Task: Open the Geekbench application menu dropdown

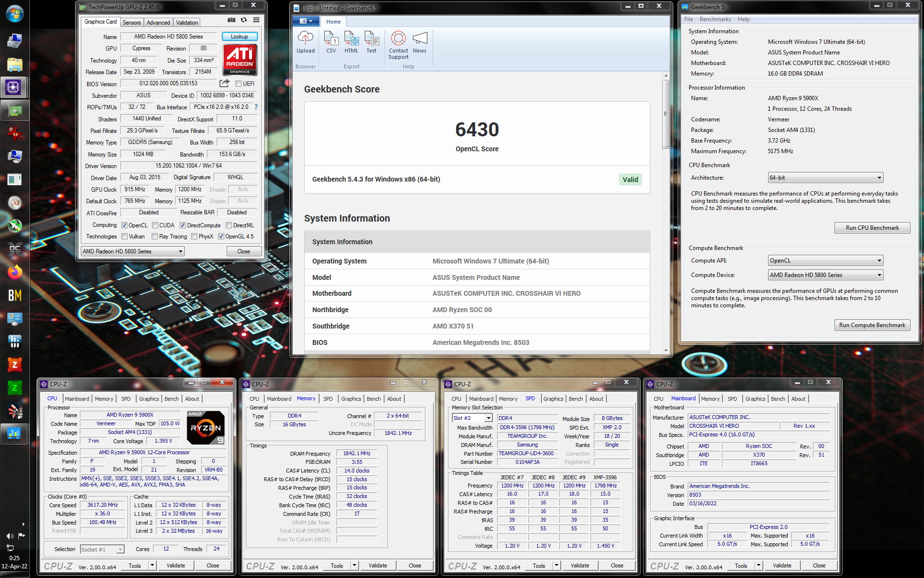Action: tap(306, 21)
